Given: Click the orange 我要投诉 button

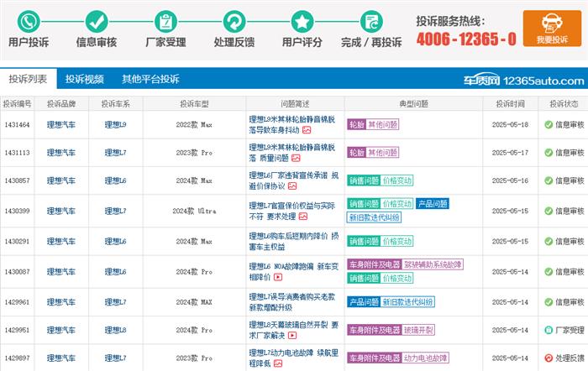Looking at the screenshot, I should point(552,29).
